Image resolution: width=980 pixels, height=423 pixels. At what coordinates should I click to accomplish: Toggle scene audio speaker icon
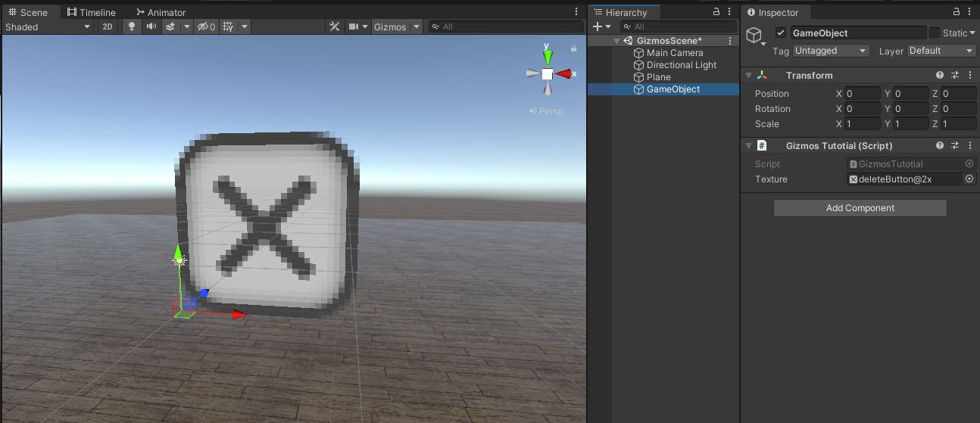[151, 26]
